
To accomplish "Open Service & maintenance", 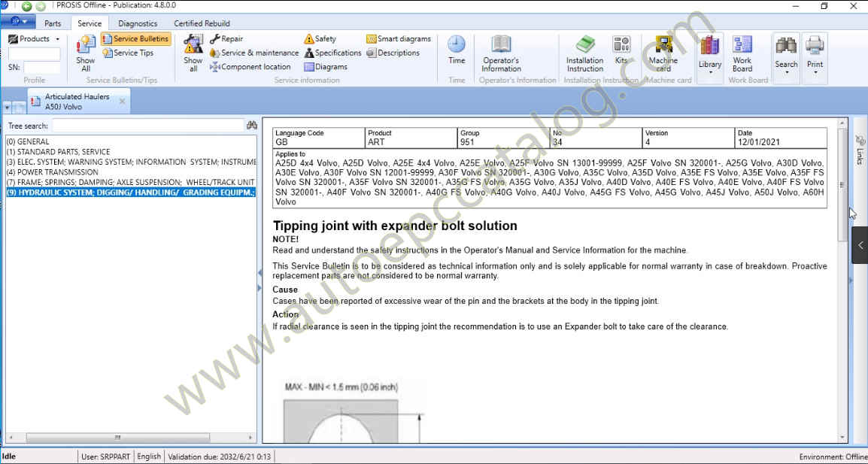I will pos(254,53).
